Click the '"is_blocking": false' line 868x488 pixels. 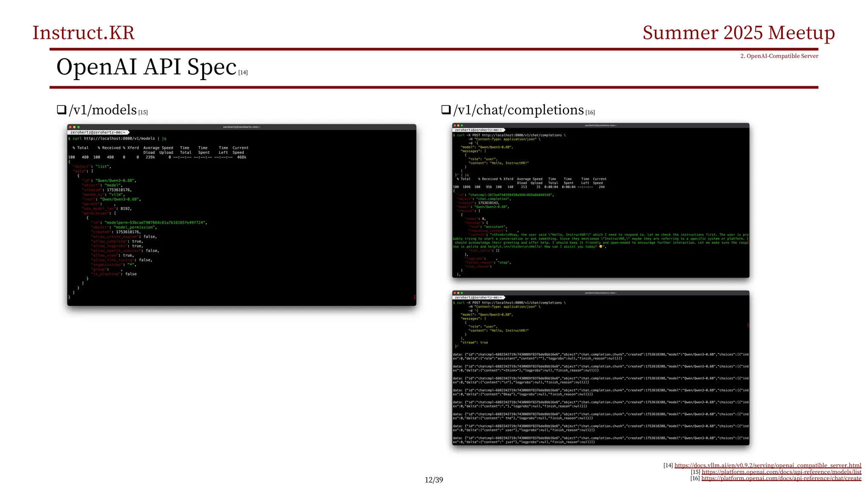click(114, 274)
